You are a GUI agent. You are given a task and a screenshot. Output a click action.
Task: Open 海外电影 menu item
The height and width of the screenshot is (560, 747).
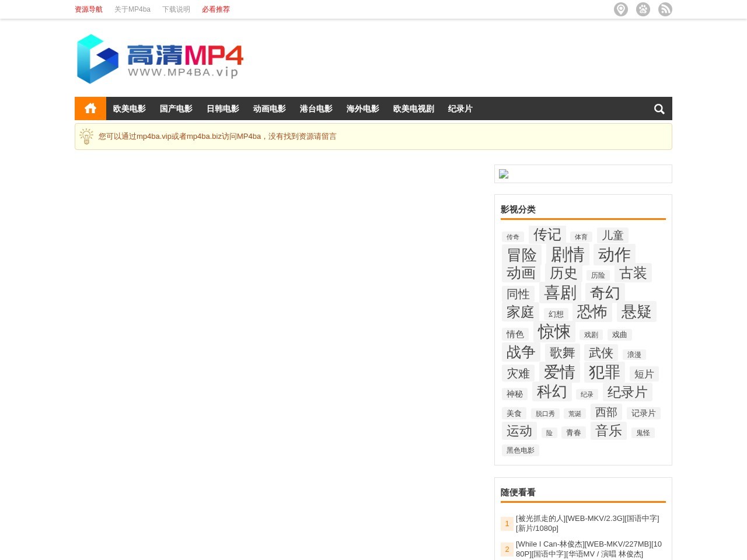point(363,108)
